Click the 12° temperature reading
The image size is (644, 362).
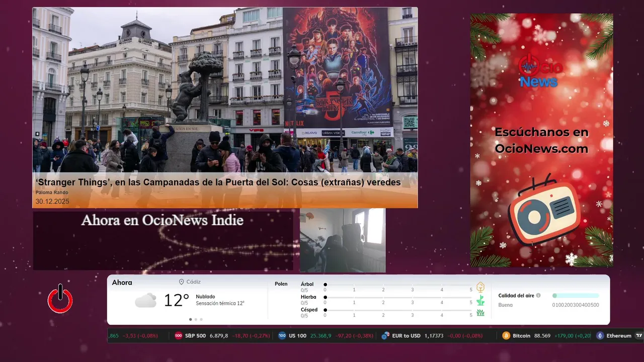point(176,301)
